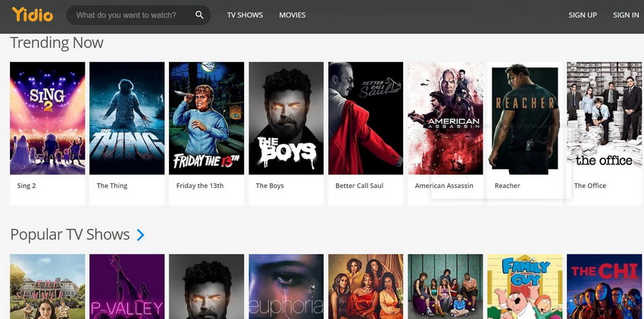Focus the 'What do you want to watch?' search box
The height and width of the screenshot is (319, 644).
[139, 15]
